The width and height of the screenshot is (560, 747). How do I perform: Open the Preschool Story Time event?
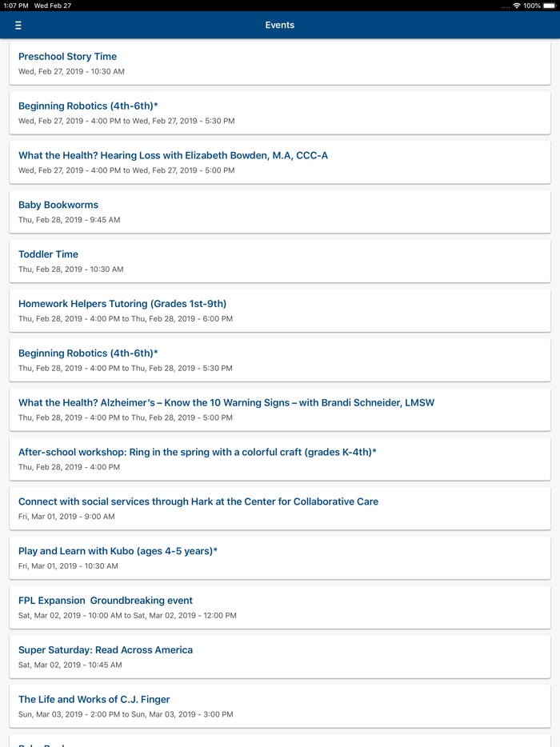tap(280, 63)
